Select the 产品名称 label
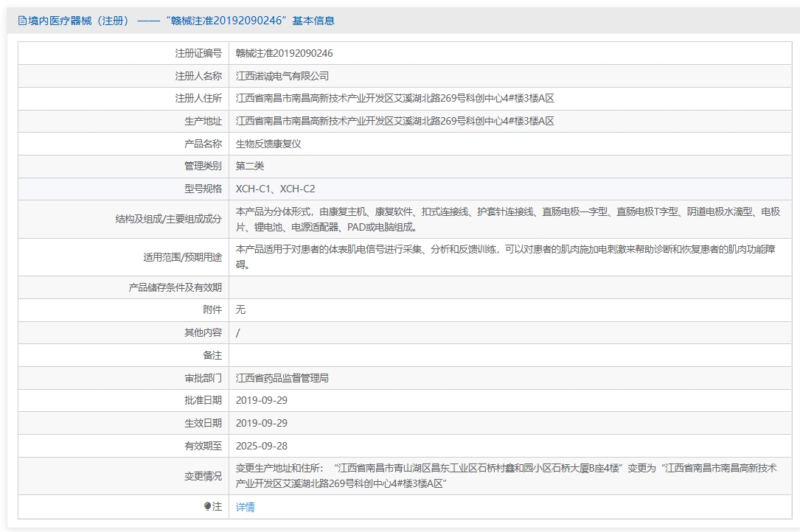 pos(203,144)
